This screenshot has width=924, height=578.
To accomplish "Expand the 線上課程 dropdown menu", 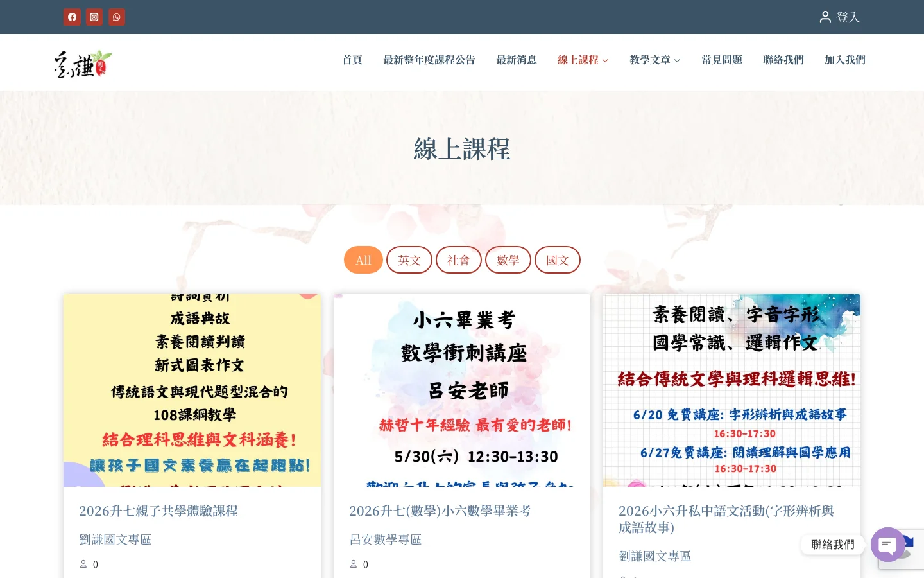I will coord(605,60).
